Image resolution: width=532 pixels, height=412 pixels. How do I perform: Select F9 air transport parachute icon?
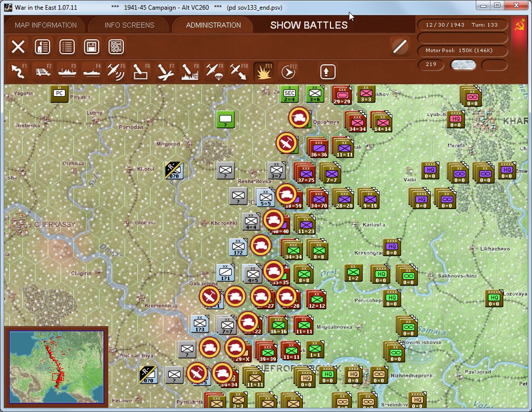tap(214, 72)
